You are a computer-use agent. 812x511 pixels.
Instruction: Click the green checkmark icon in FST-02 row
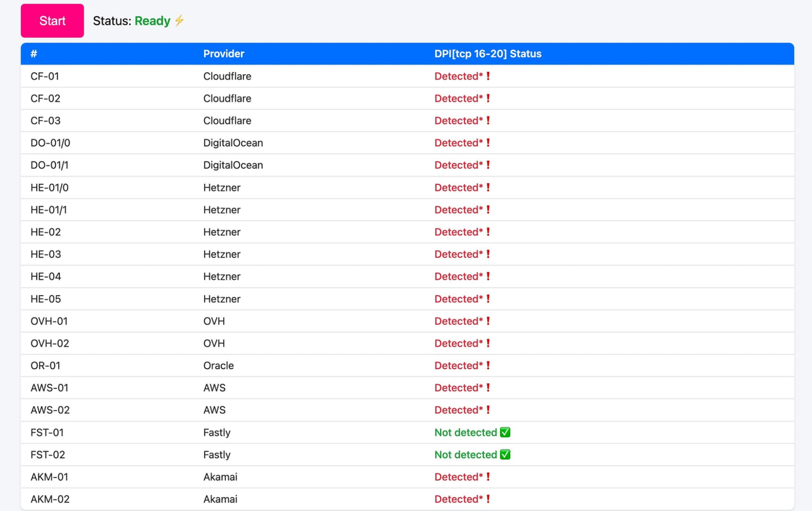pos(505,455)
